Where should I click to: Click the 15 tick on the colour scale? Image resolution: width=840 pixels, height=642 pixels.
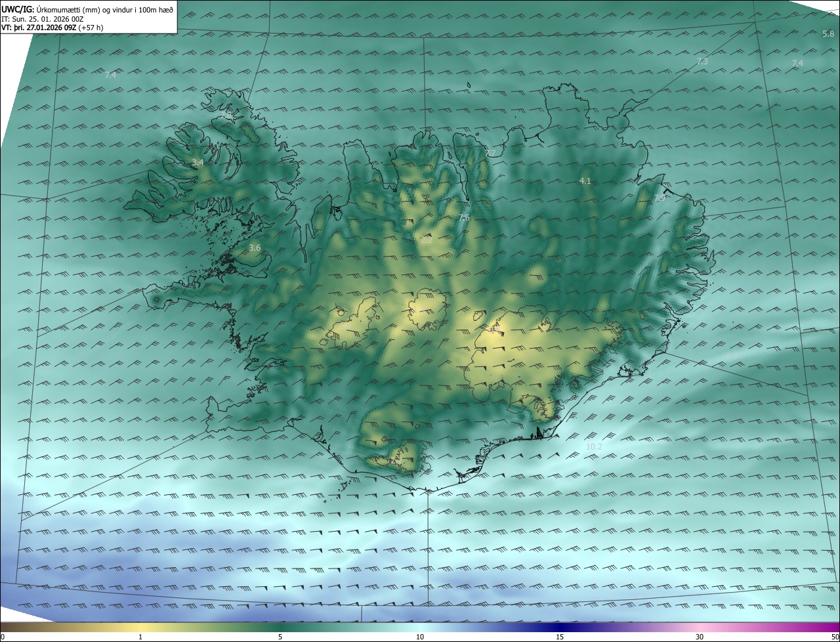pyautogui.click(x=560, y=637)
